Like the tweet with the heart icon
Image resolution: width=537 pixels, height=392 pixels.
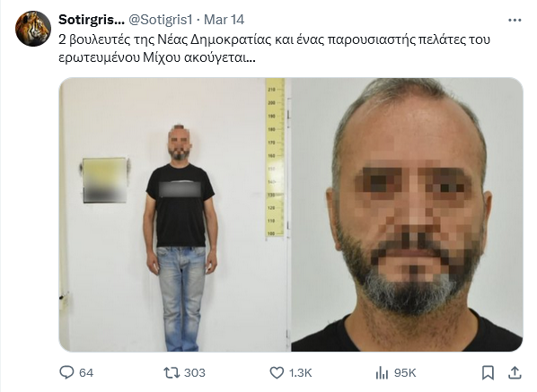click(x=277, y=372)
